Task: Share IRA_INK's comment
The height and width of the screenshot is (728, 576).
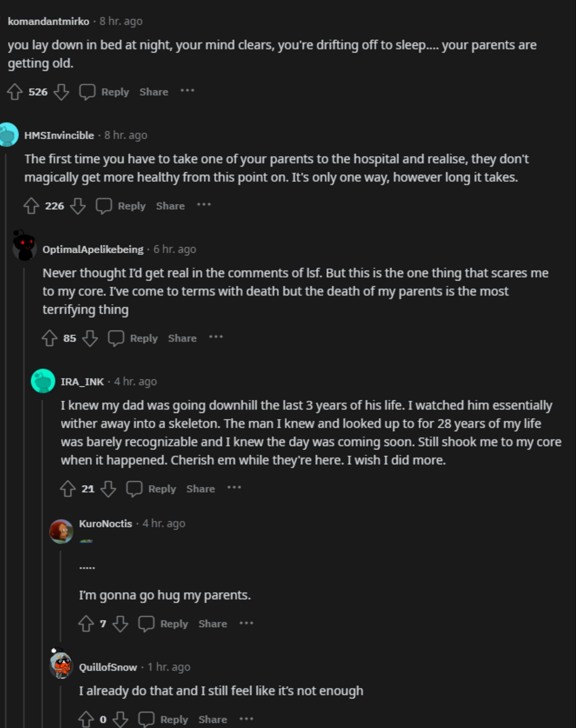Action: [x=200, y=488]
